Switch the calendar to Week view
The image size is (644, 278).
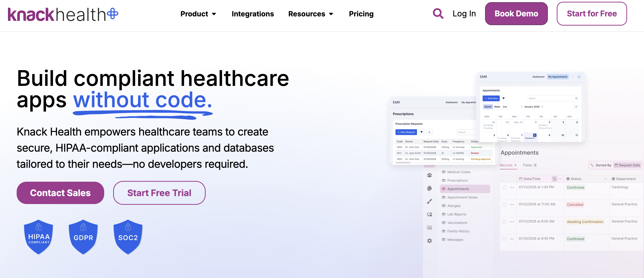pos(497,106)
